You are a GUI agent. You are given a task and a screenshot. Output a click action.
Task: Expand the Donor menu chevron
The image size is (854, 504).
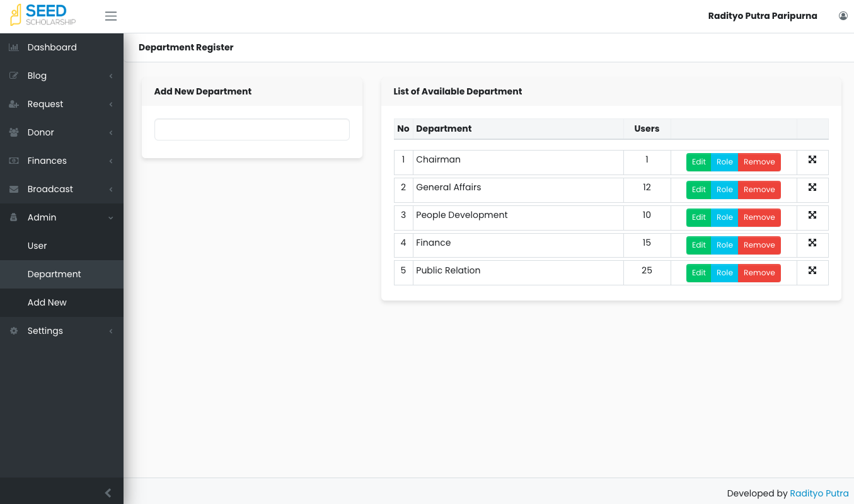[x=111, y=133]
